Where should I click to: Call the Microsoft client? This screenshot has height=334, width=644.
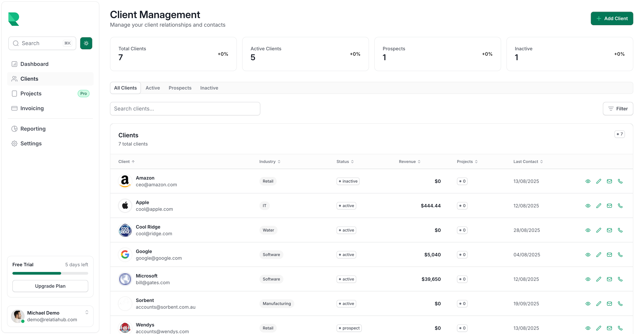620,279
